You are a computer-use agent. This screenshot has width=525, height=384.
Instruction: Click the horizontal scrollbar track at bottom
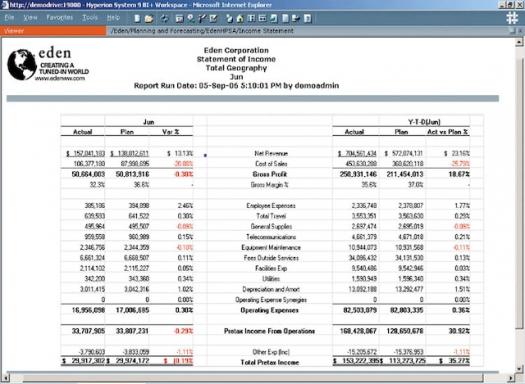pos(254,378)
